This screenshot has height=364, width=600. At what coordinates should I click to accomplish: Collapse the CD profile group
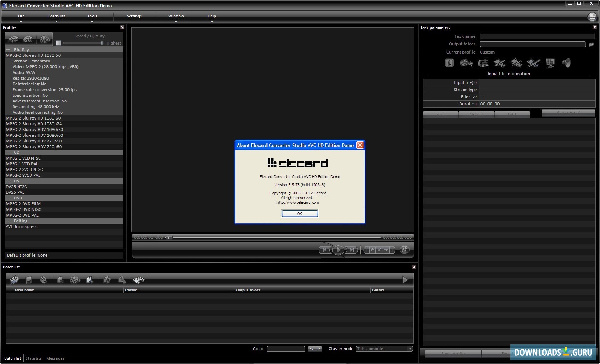pos(8,152)
